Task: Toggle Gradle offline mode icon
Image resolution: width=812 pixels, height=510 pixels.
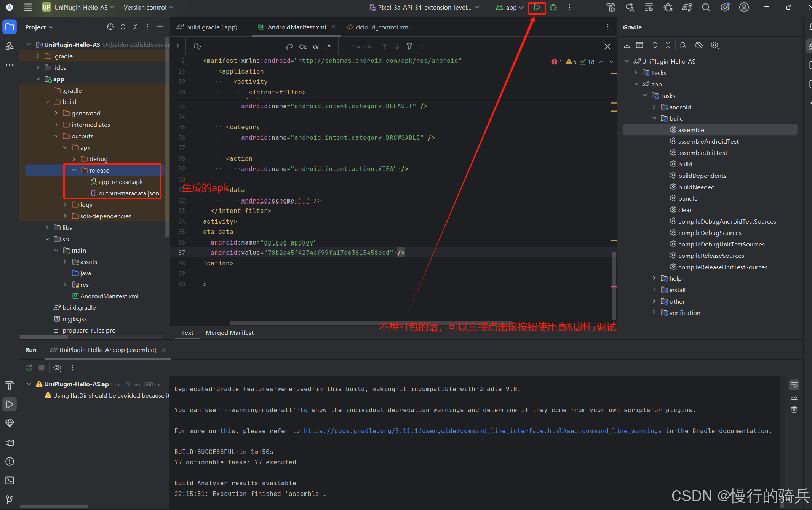Action: click(699, 45)
